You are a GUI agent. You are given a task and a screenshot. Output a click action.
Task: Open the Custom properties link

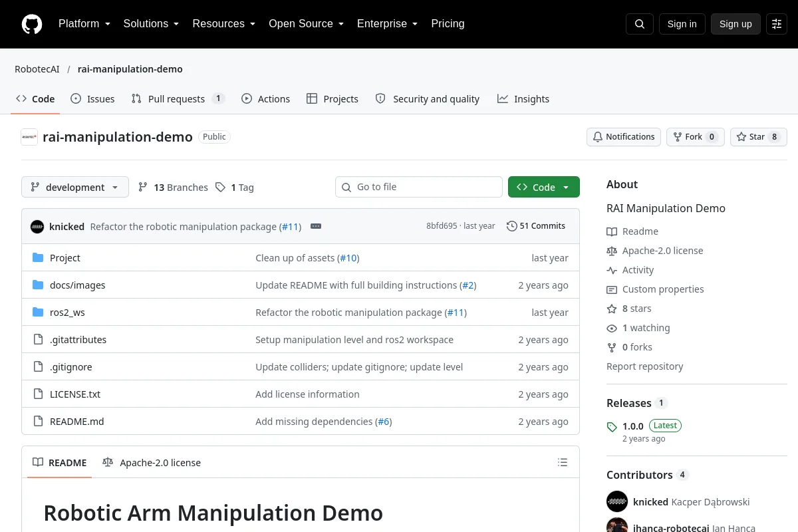(x=655, y=289)
